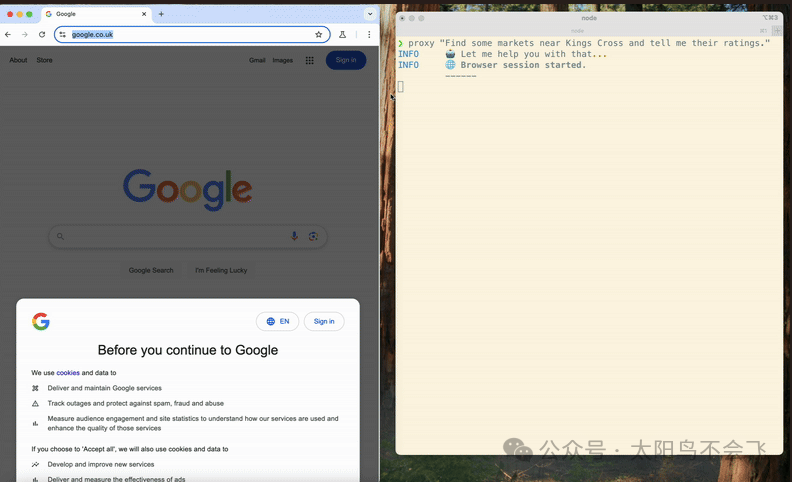
Task: Click Sign in inside the cookie dialog
Action: pyautogui.click(x=324, y=321)
